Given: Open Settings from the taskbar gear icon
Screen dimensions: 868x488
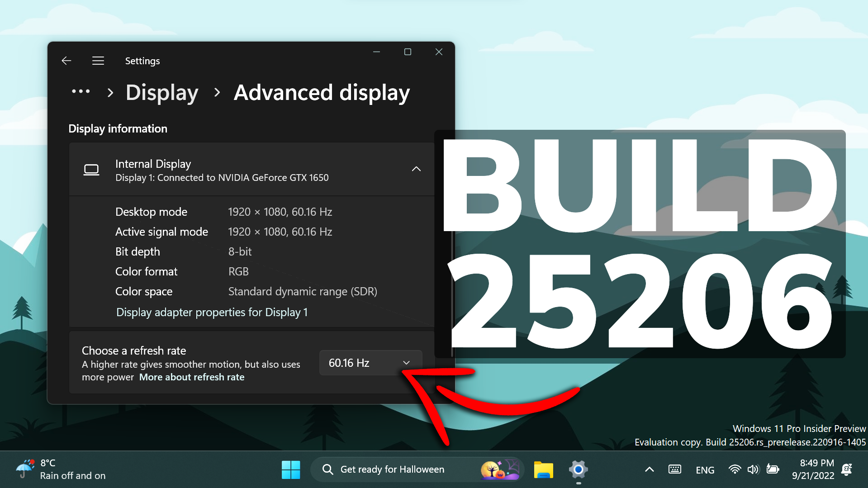Looking at the screenshot, I should (x=578, y=469).
